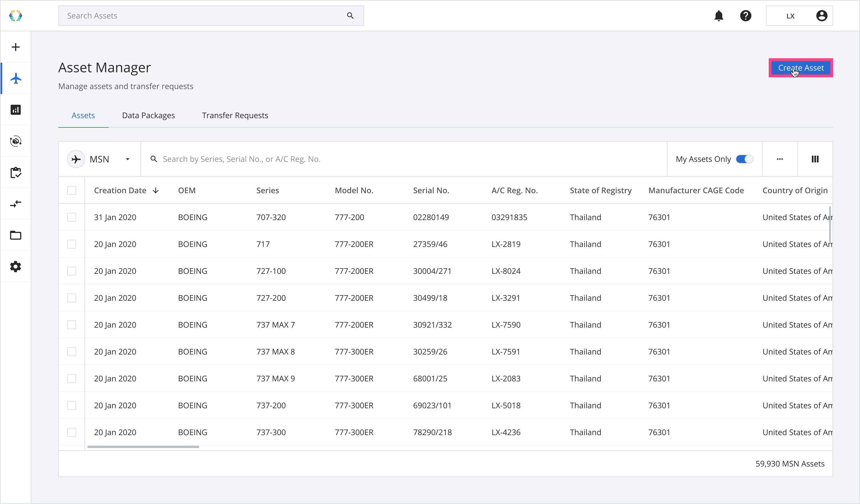Open the folder icon in the sidebar
The image size is (860, 504).
click(x=16, y=235)
